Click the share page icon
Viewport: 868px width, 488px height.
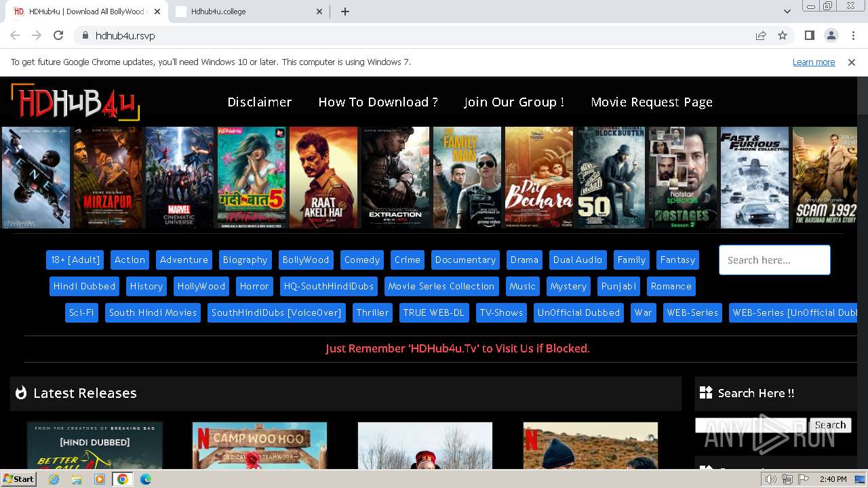[x=761, y=35]
